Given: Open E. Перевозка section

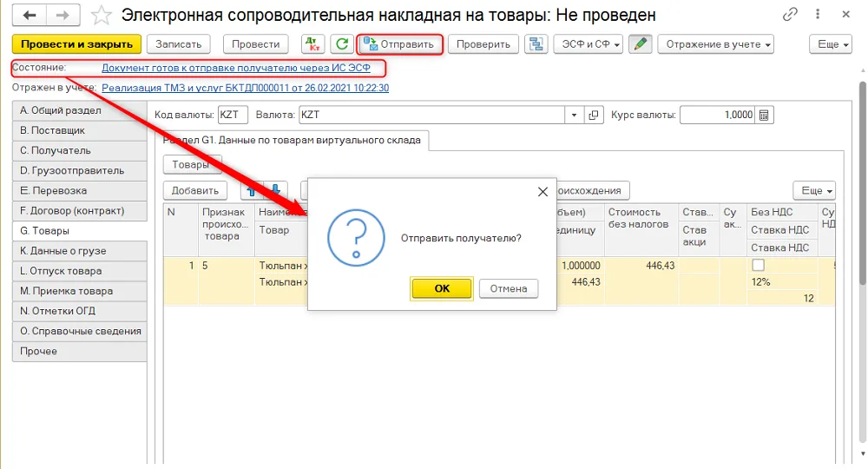Looking at the screenshot, I should 80,190.
